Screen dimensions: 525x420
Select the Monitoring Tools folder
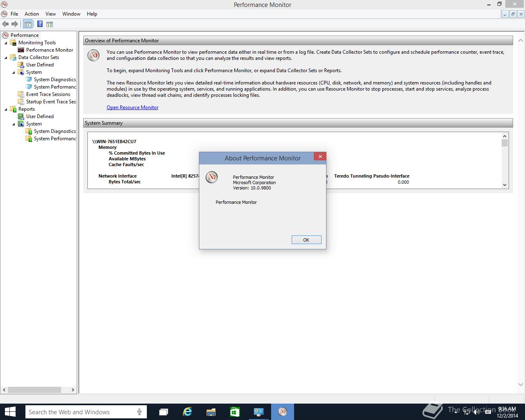(37, 43)
